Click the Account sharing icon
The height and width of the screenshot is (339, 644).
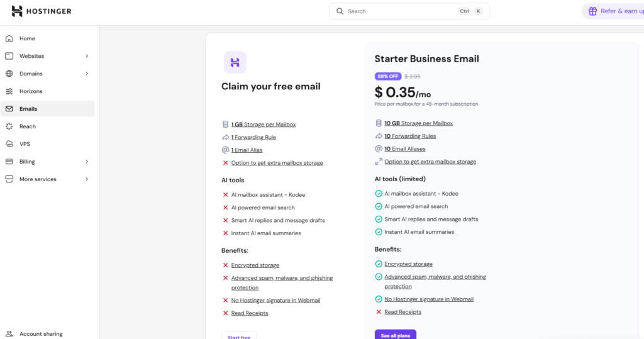tap(9, 334)
